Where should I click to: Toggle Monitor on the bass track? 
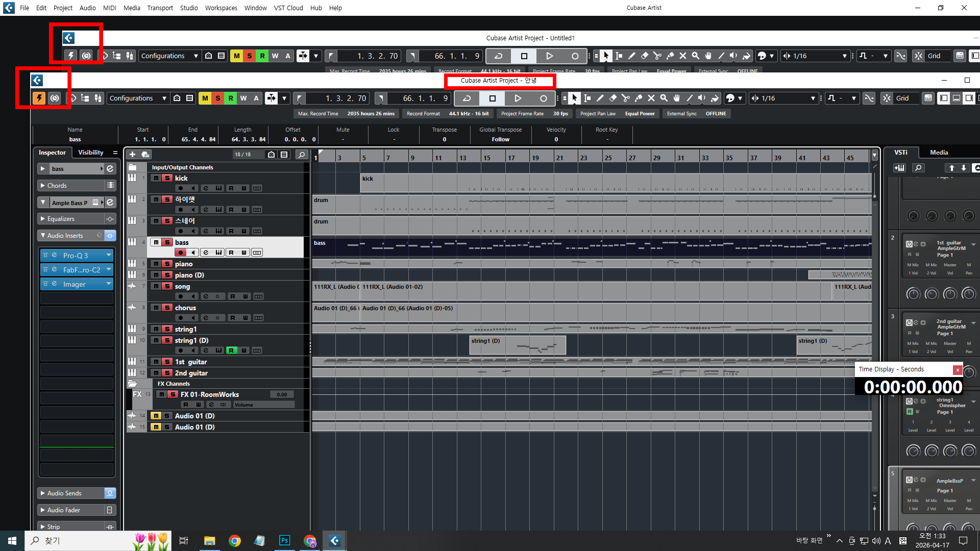tap(193, 253)
